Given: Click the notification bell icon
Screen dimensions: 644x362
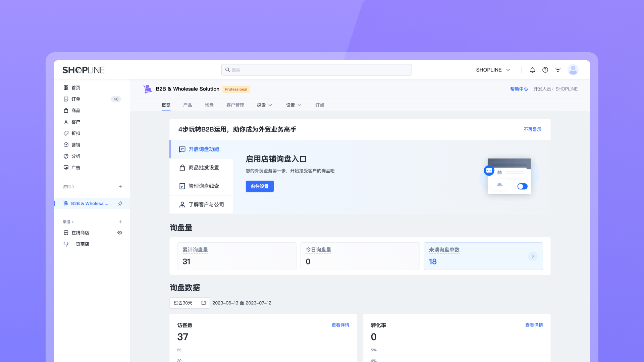Looking at the screenshot, I should coord(532,70).
